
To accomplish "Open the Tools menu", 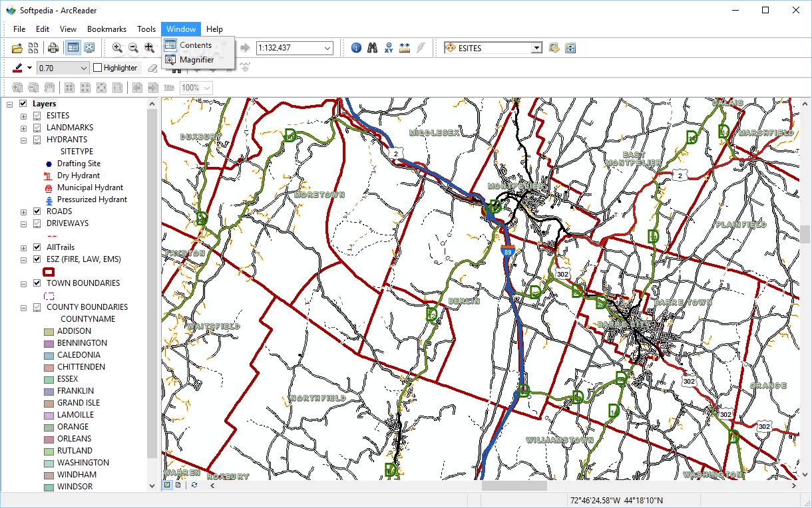I will point(146,29).
